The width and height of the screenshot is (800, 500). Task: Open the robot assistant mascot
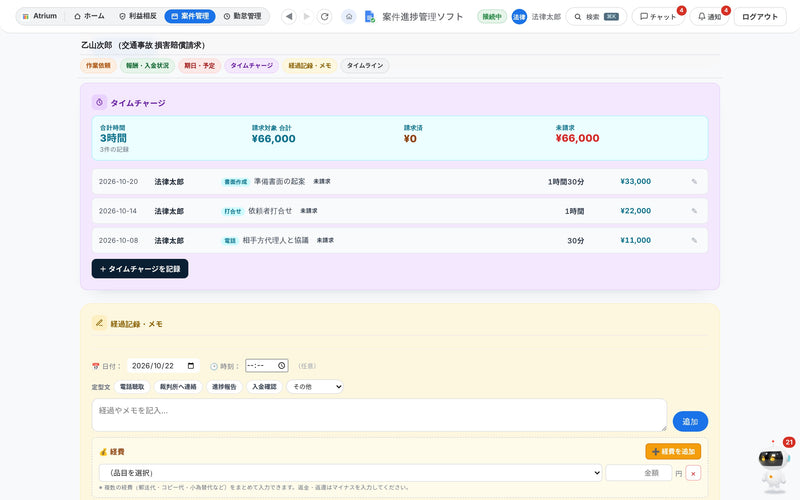[773, 467]
